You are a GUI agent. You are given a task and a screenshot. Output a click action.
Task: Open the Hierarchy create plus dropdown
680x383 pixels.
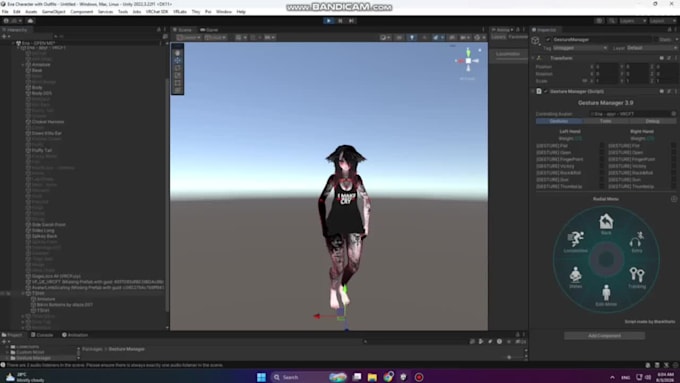[x=6, y=36]
